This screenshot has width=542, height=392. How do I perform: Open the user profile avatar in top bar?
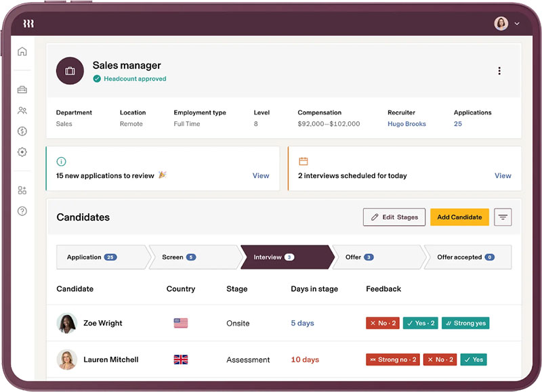pos(501,24)
